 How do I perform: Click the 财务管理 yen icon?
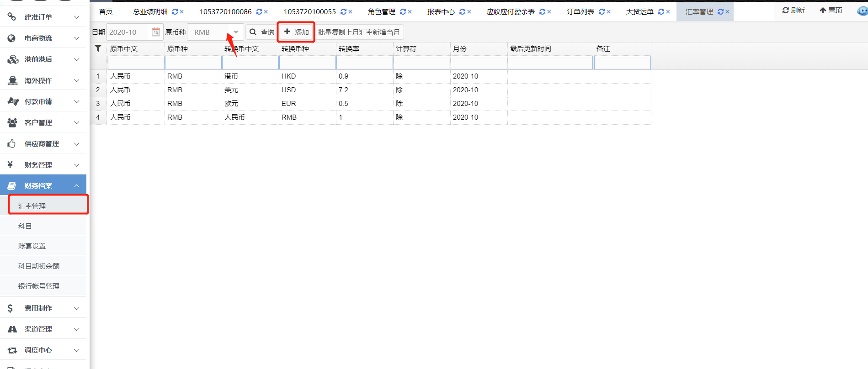point(10,164)
